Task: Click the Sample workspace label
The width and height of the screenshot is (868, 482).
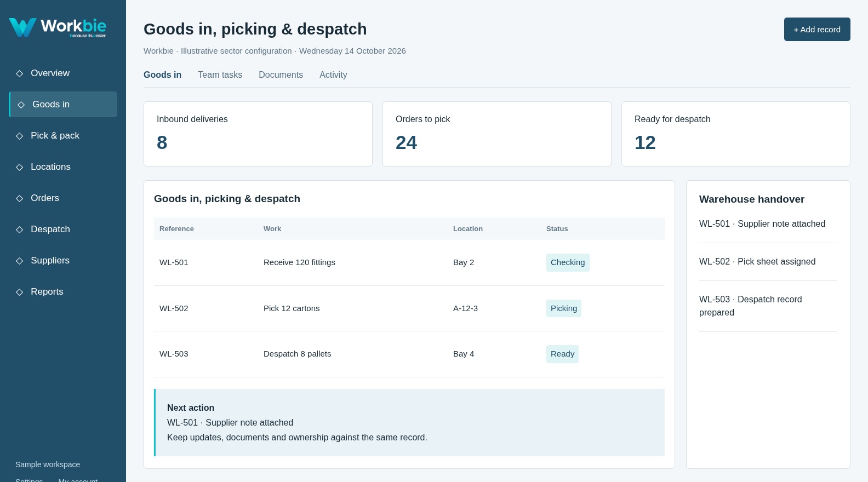Action: pyautogui.click(x=48, y=464)
